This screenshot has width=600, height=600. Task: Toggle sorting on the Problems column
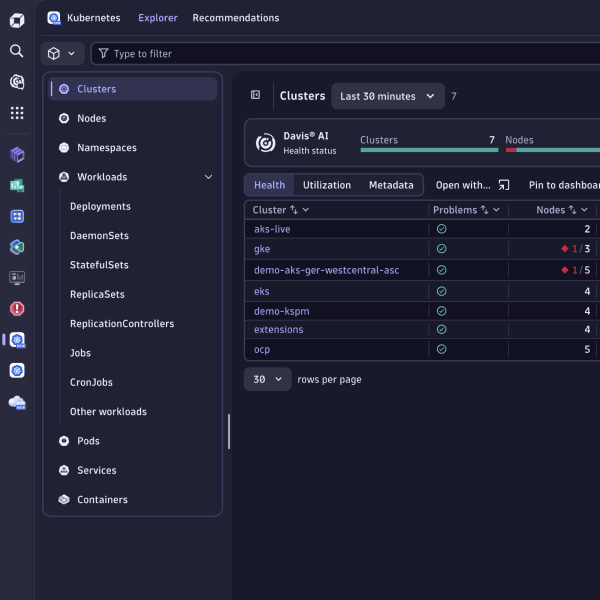pos(484,210)
